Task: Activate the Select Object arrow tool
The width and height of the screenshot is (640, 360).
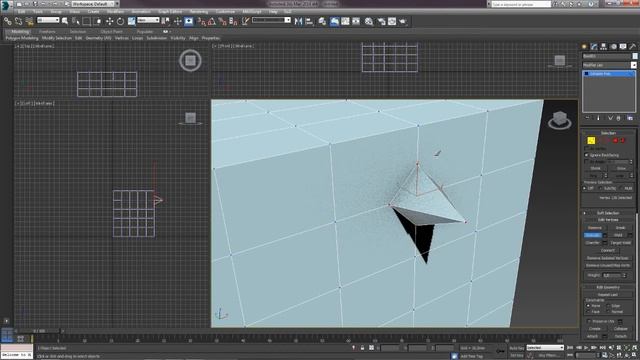Action: (x=65, y=21)
